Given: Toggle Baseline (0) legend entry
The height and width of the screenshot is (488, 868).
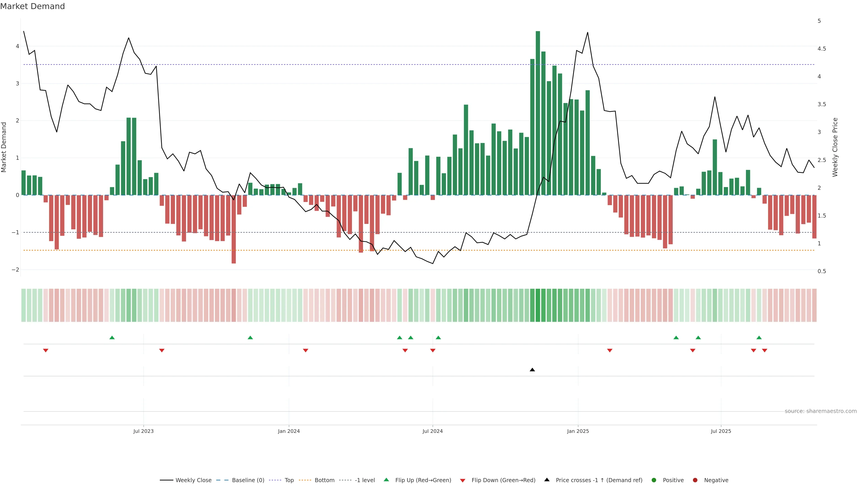Looking at the screenshot, I should tap(248, 480).
